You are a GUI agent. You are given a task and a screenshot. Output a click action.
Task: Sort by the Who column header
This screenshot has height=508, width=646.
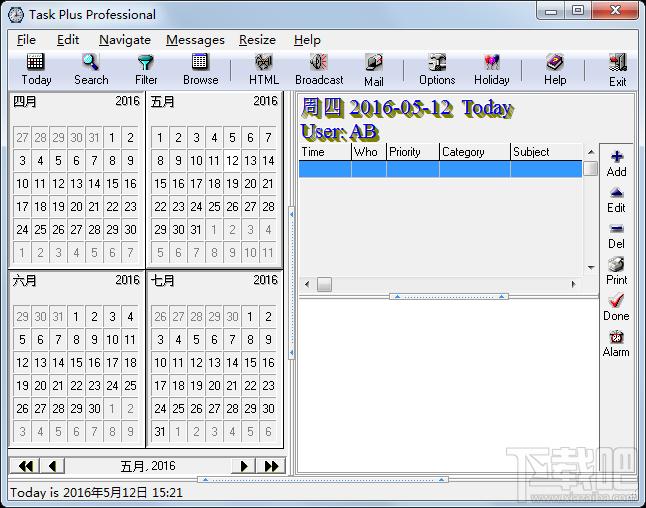click(369, 152)
